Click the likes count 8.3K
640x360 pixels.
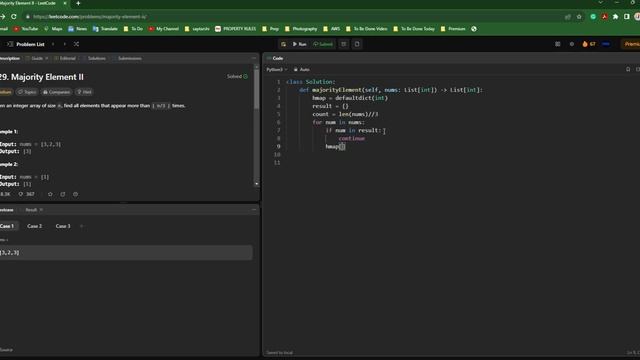click(x=5, y=194)
